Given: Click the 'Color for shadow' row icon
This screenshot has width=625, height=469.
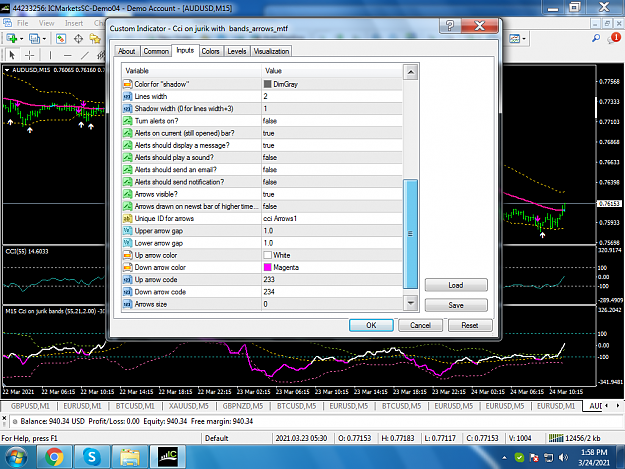Looking at the screenshot, I should 128,84.
